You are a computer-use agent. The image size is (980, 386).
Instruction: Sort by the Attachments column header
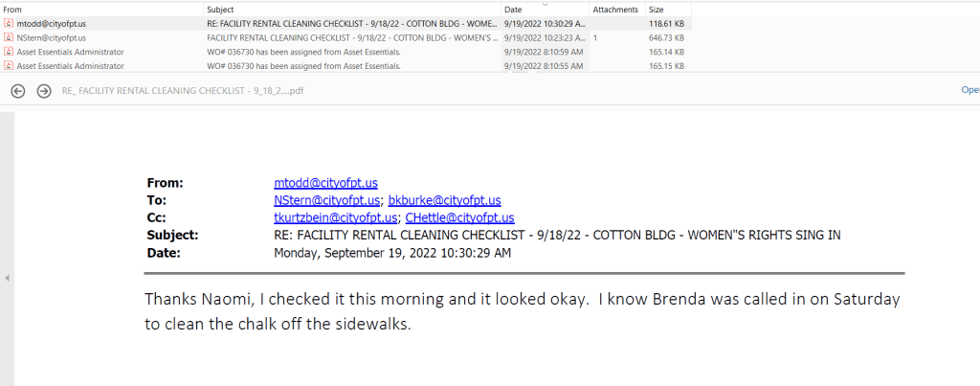click(x=614, y=9)
